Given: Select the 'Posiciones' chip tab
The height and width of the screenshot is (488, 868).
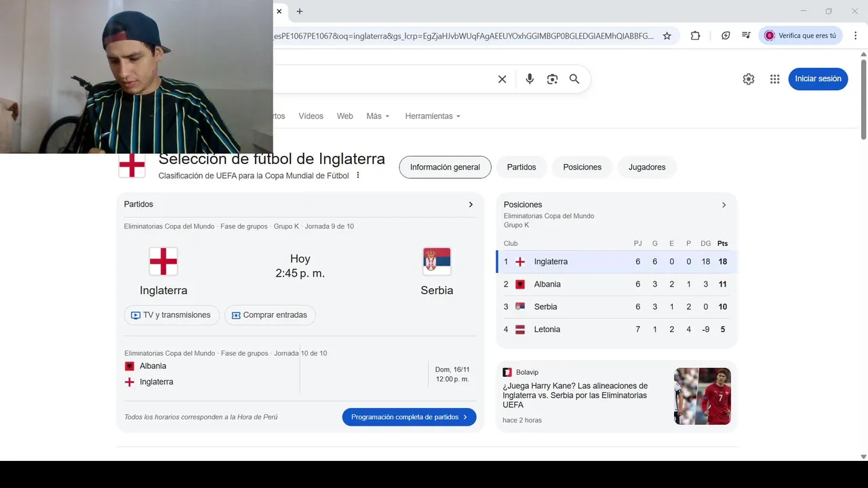Looking at the screenshot, I should (582, 167).
